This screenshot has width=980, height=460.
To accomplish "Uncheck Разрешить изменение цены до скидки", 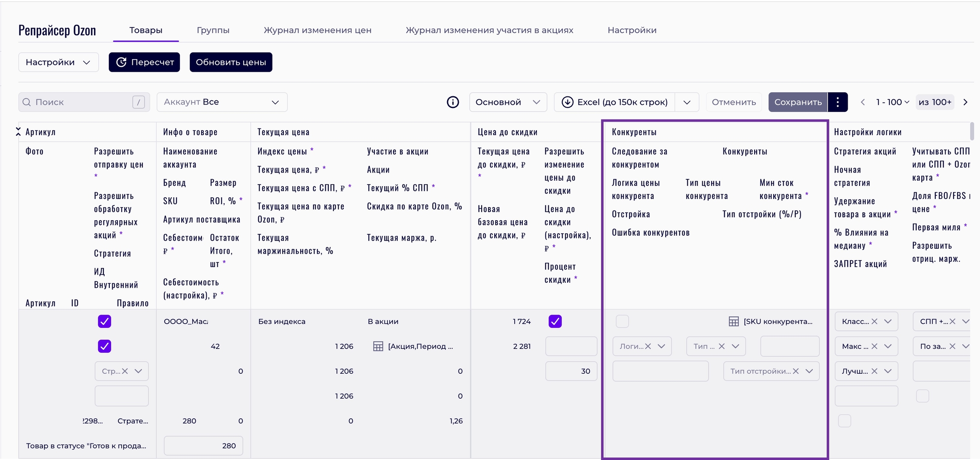I will pyautogui.click(x=555, y=321).
